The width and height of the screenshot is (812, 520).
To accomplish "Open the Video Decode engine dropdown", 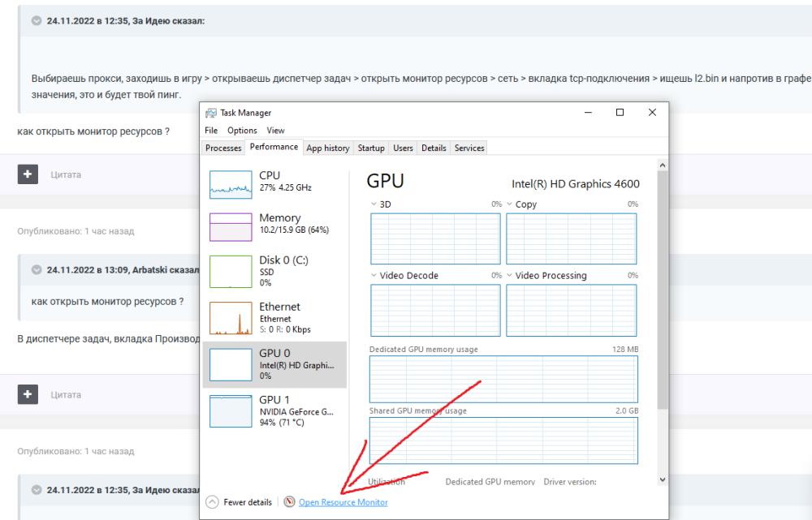I will [x=374, y=276].
